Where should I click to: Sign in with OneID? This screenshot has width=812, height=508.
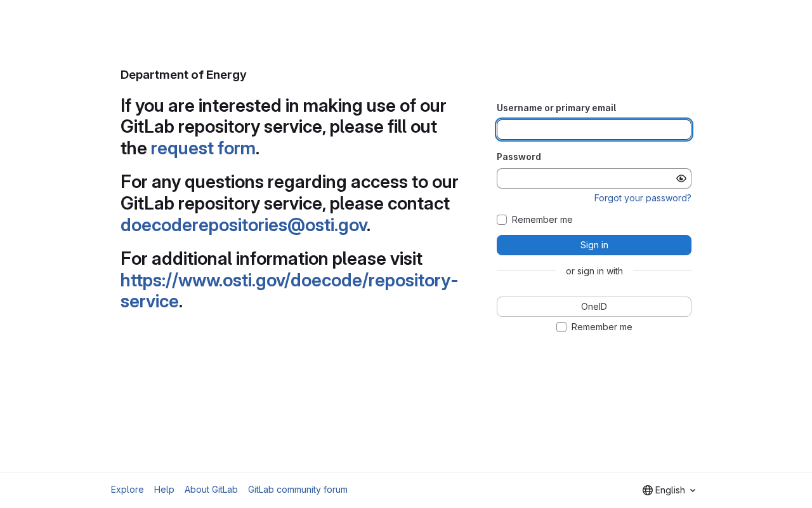594,307
